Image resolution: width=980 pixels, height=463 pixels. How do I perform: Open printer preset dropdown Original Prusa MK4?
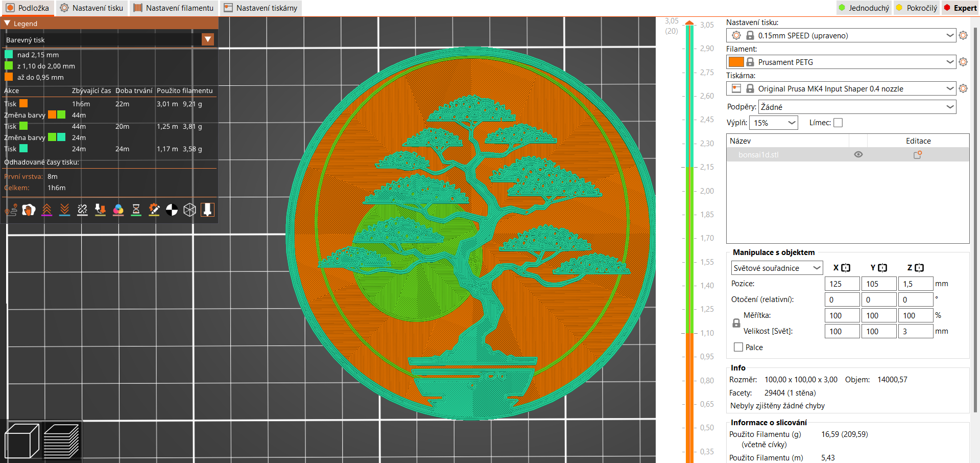coord(950,88)
